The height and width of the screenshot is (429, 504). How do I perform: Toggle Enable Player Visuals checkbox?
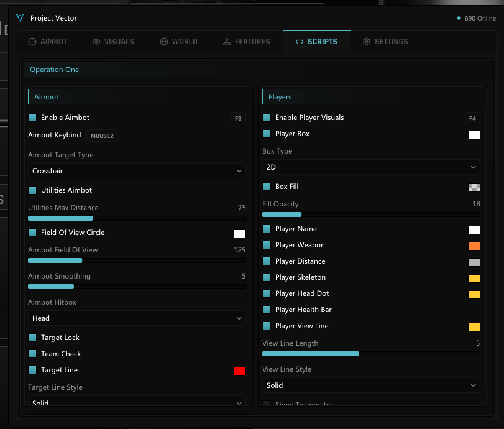tap(267, 118)
